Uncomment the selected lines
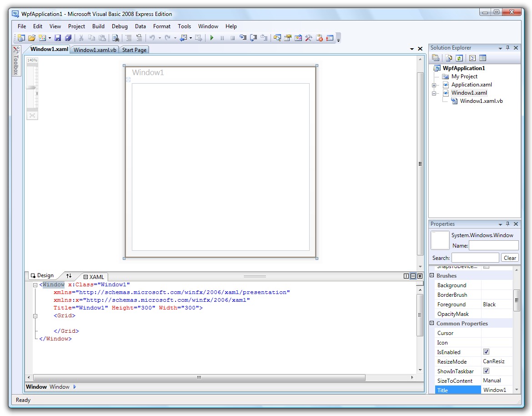 point(139,38)
